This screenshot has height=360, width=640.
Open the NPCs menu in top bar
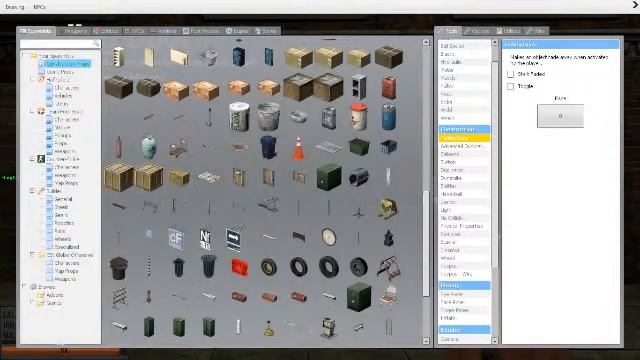pos(40,7)
